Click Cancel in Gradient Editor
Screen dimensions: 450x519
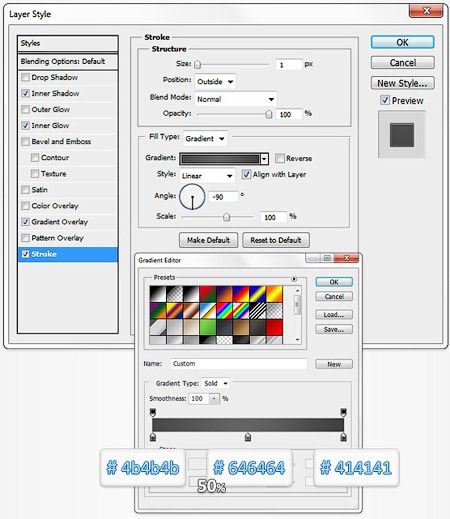(x=334, y=296)
